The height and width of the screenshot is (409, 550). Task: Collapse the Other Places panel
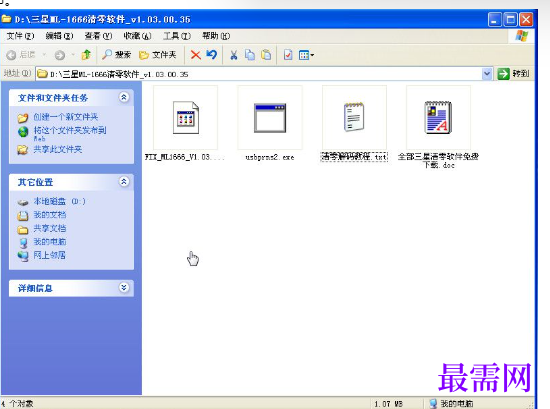[124, 182]
